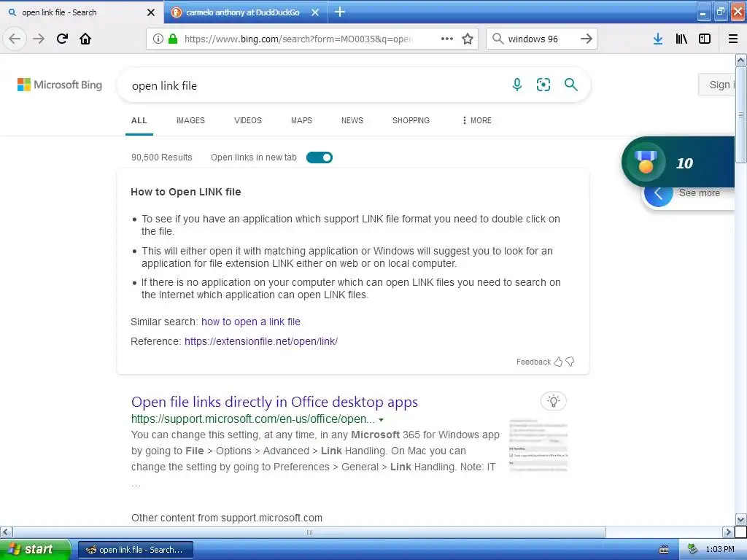747x560 pixels.
Task: Click the horizontal scrollbar thumb
Action: pyautogui.click(x=309, y=532)
